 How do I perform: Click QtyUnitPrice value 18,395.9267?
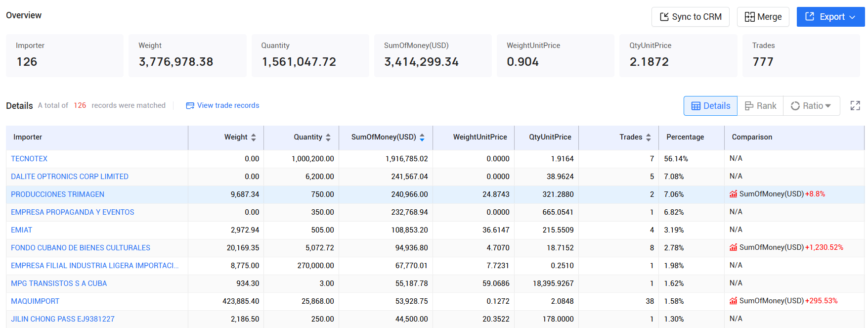[553, 283]
